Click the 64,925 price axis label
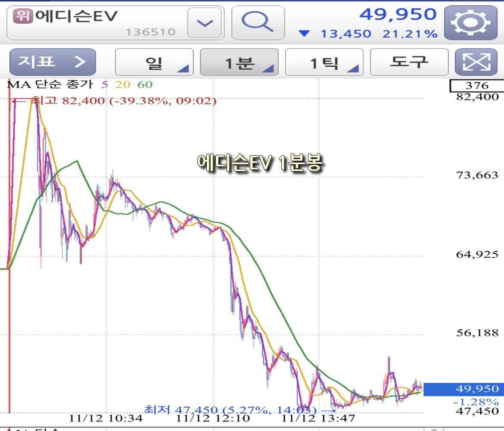The image size is (504, 431). tap(477, 255)
